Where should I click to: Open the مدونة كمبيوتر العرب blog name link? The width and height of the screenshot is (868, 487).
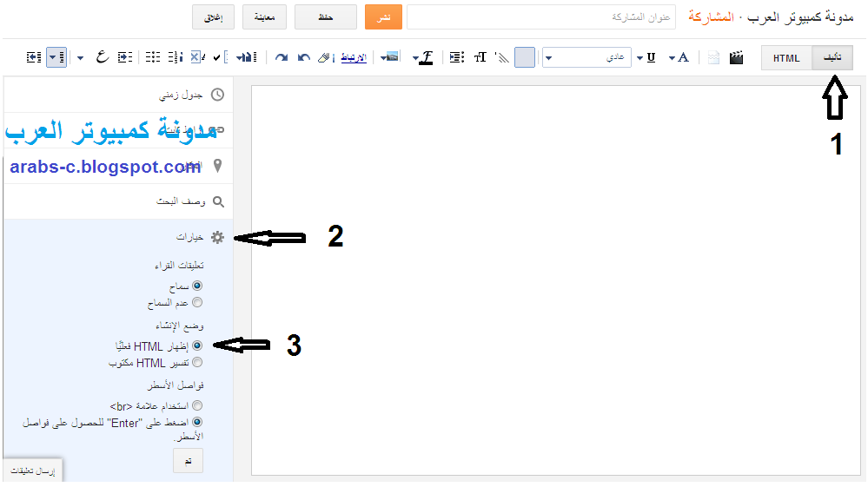click(800, 17)
